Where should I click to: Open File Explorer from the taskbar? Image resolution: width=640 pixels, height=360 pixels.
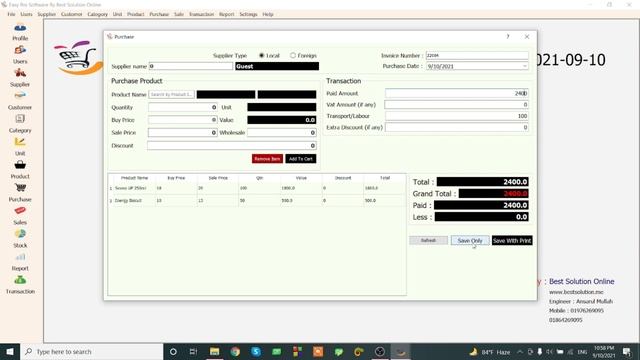[x=214, y=351]
